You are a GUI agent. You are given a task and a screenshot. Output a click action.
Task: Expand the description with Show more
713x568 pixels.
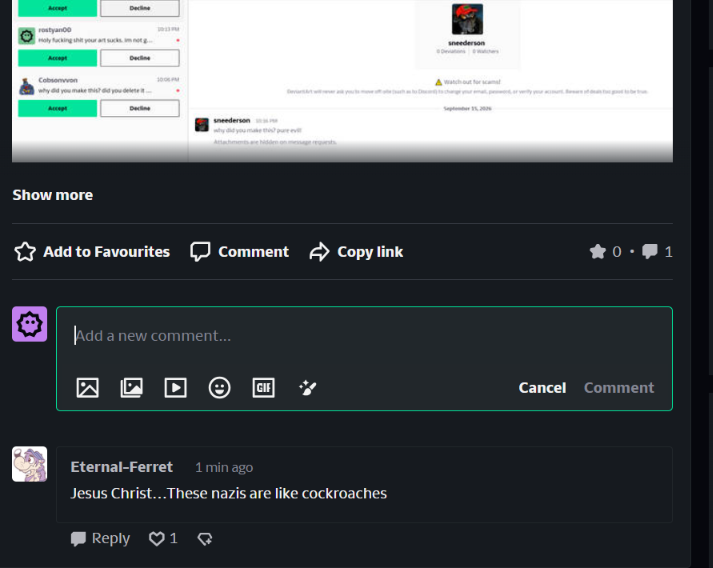53,195
